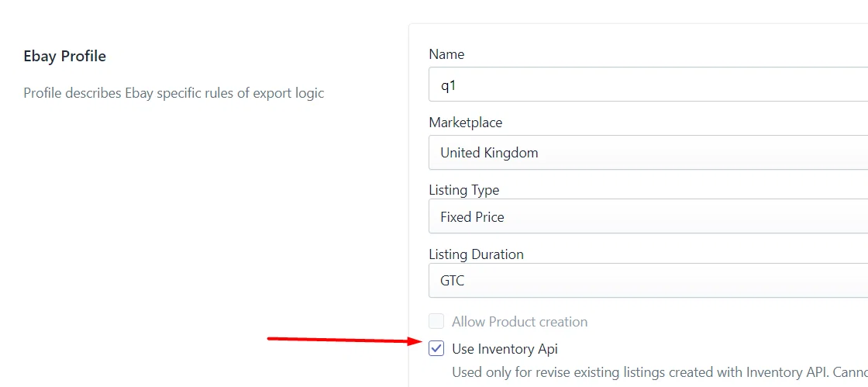Uncheck the Use Inventory Api checkbox
Viewport: 868px width, 387px height.
point(436,348)
